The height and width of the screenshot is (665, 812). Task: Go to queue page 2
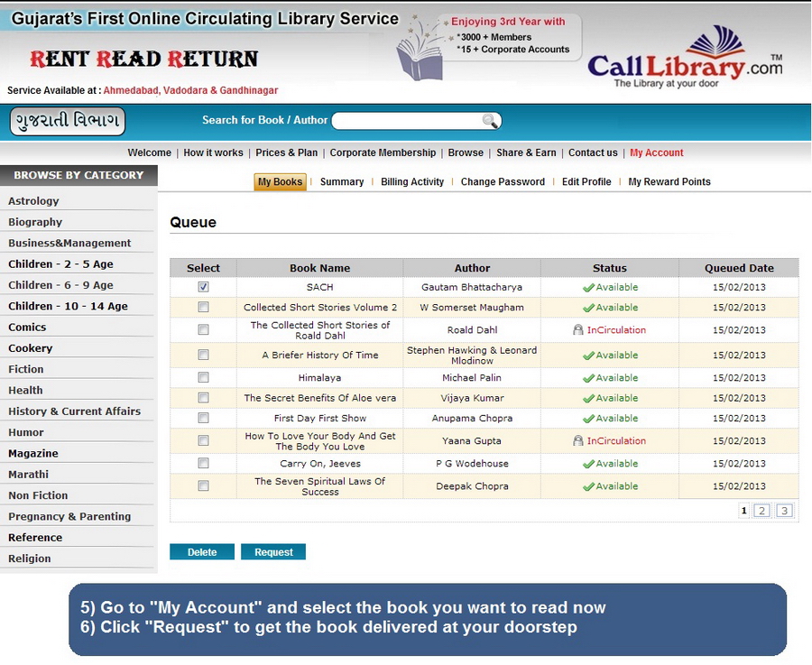click(761, 511)
